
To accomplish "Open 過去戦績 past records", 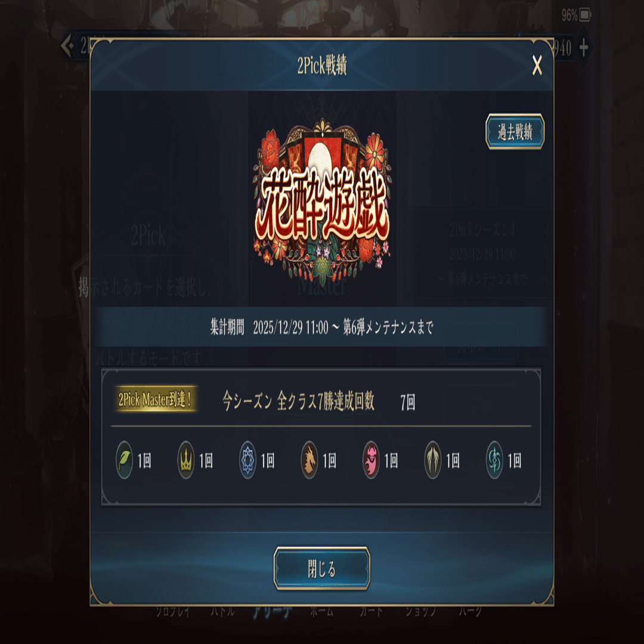I will (515, 132).
